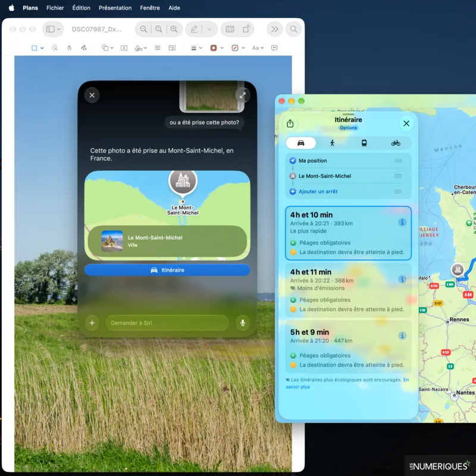Open the rectangular selection tool dropdown
The height and width of the screenshot is (476, 476).
click(37, 48)
